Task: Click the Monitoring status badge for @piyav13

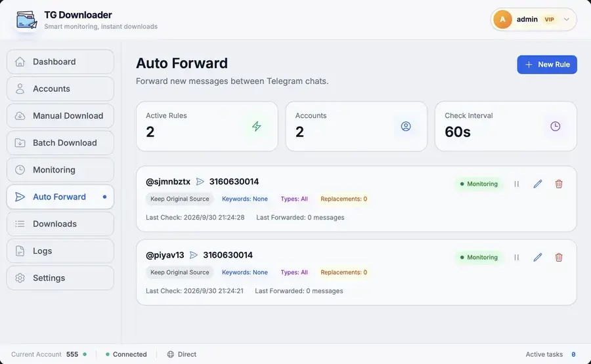Action: [479, 258]
